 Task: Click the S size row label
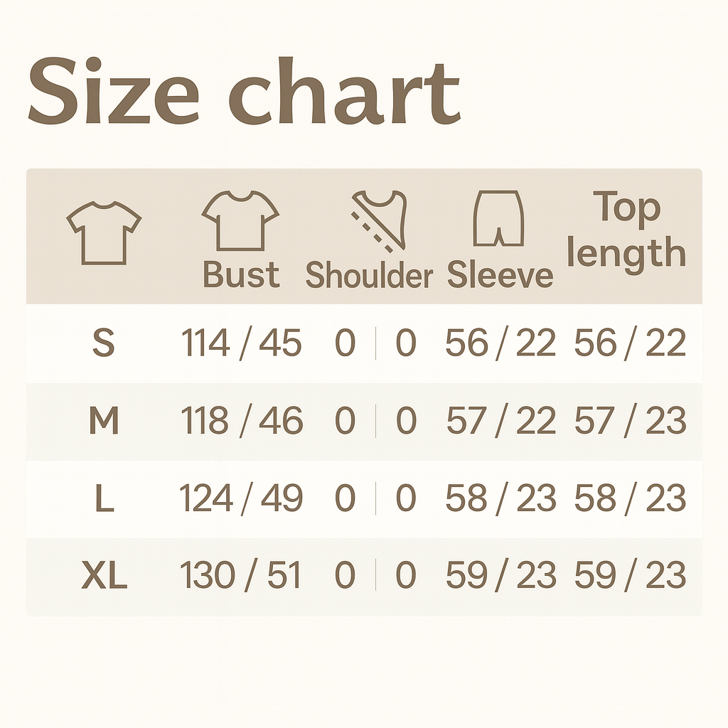pos(104,344)
